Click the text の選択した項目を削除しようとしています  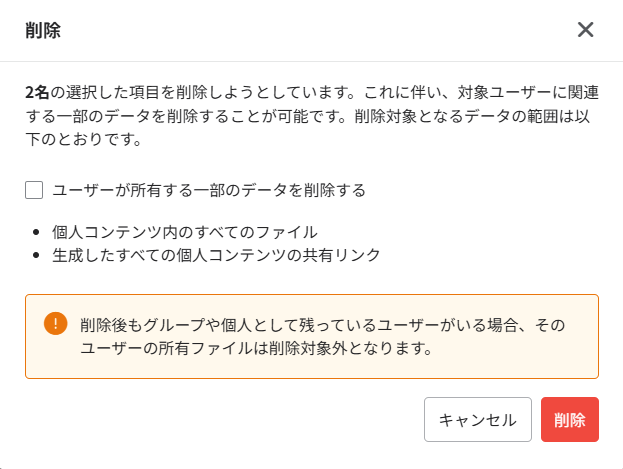tap(198, 92)
